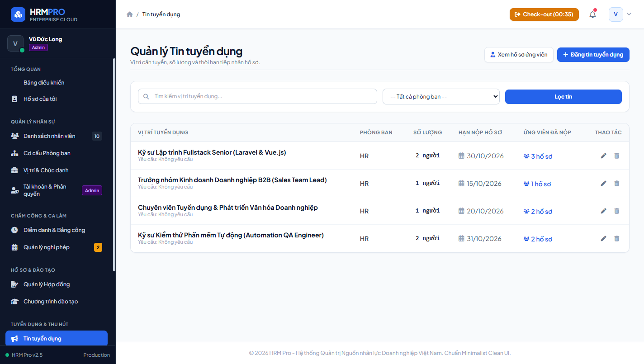644x364 pixels.
Task: Click Đăng tin tuyển dụng button
Action: tap(593, 55)
